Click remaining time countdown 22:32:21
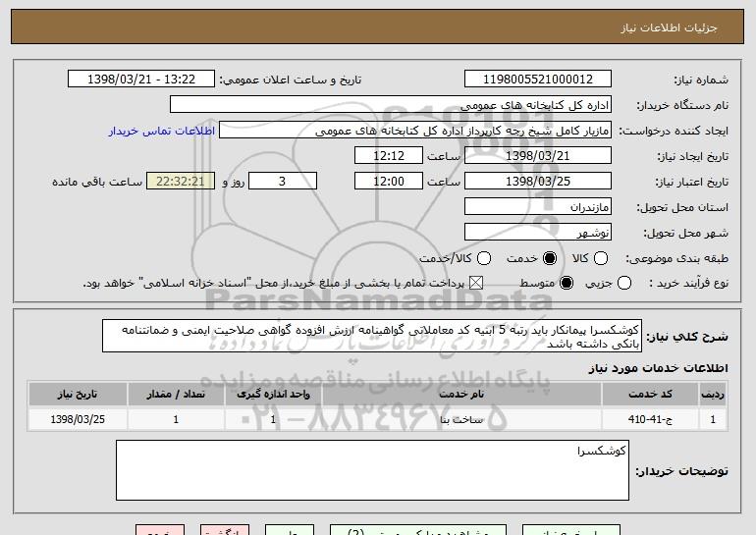 (x=181, y=182)
